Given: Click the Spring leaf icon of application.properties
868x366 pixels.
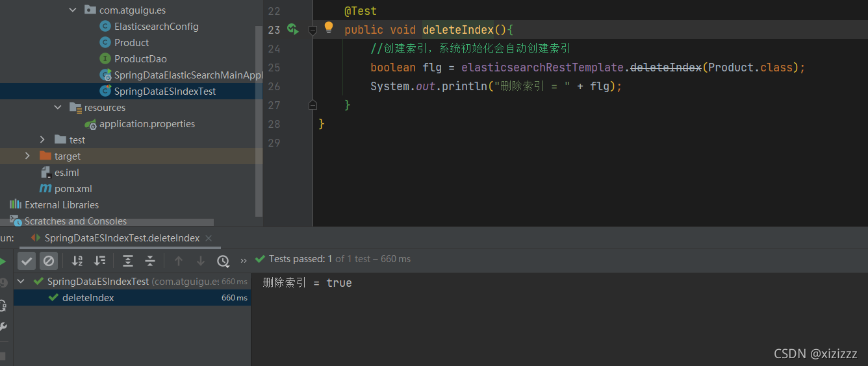Looking at the screenshot, I should [x=90, y=124].
